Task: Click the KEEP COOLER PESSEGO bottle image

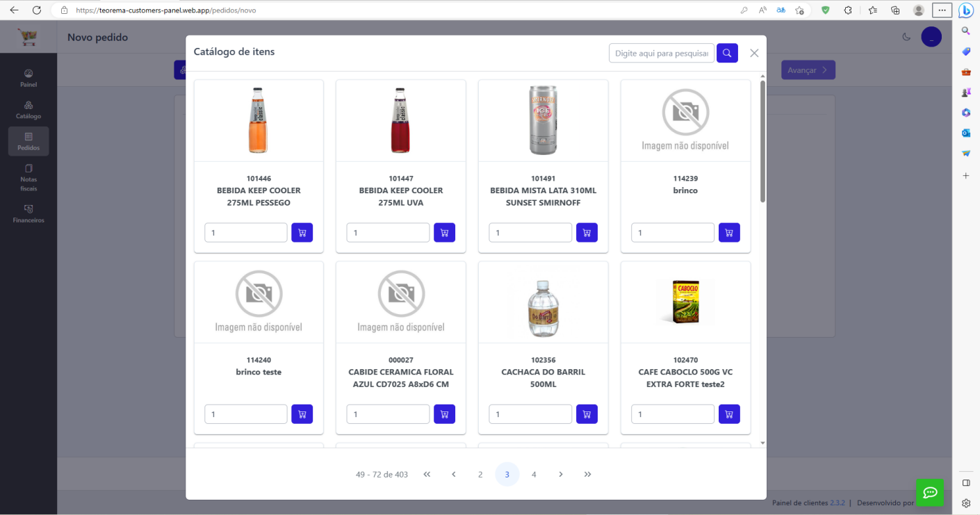Action: [x=258, y=120]
